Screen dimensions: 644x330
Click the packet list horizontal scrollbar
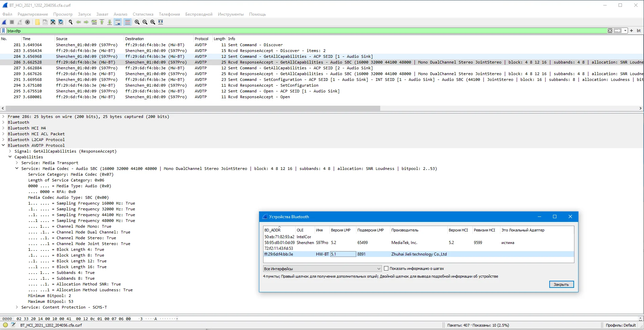pos(192,108)
